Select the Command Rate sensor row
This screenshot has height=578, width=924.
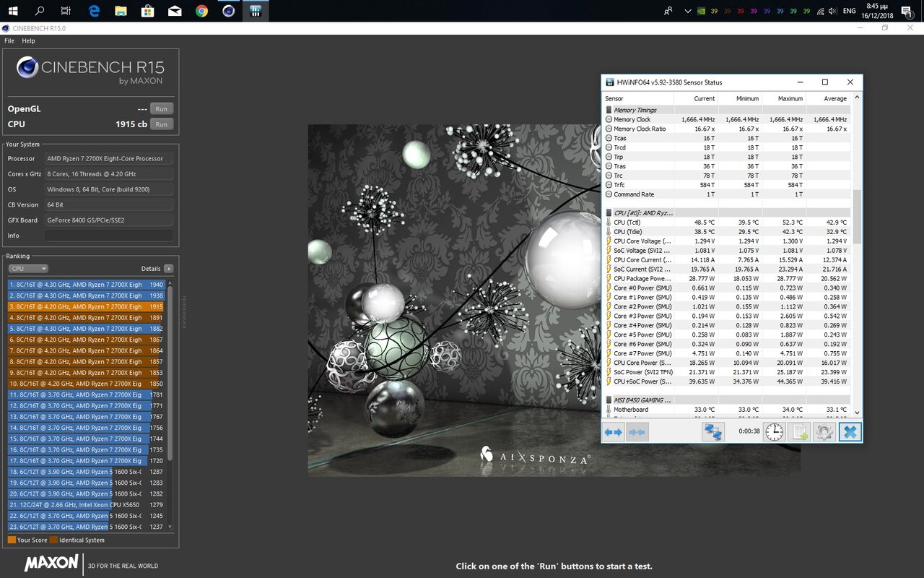tap(728, 194)
